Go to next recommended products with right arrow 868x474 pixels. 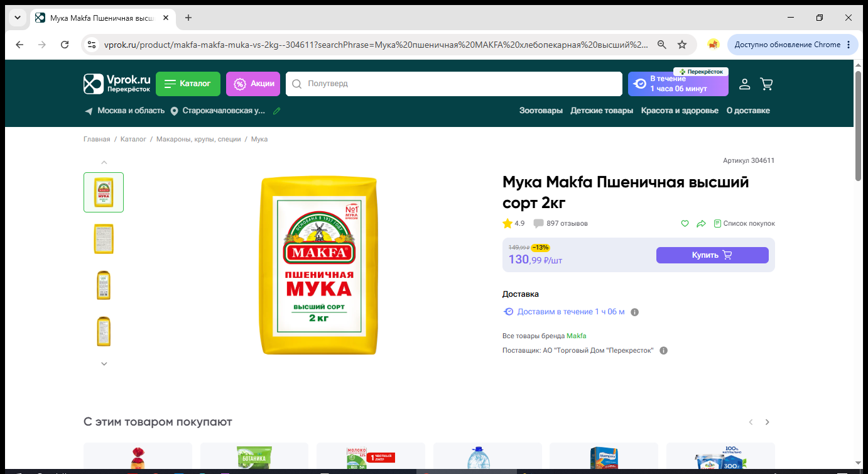pyautogui.click(x=767, y=422)
